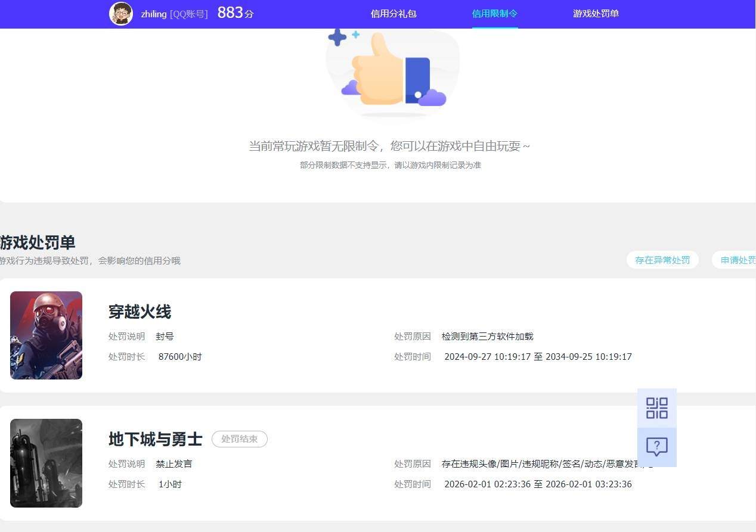The height and width of the screenshot is (532, 756).
Task: Click the 封号 penalty description
Action: coord(165,337)
